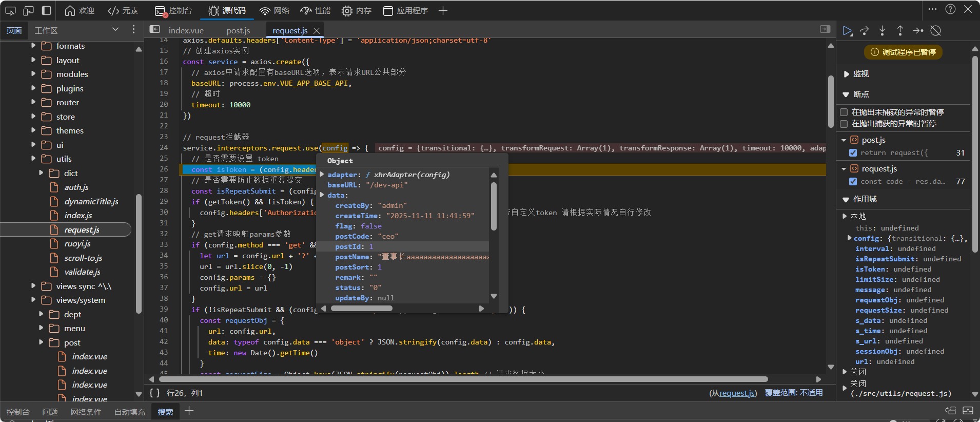Open the 性能 performance tab
The image size is (980, 422).
315,10
